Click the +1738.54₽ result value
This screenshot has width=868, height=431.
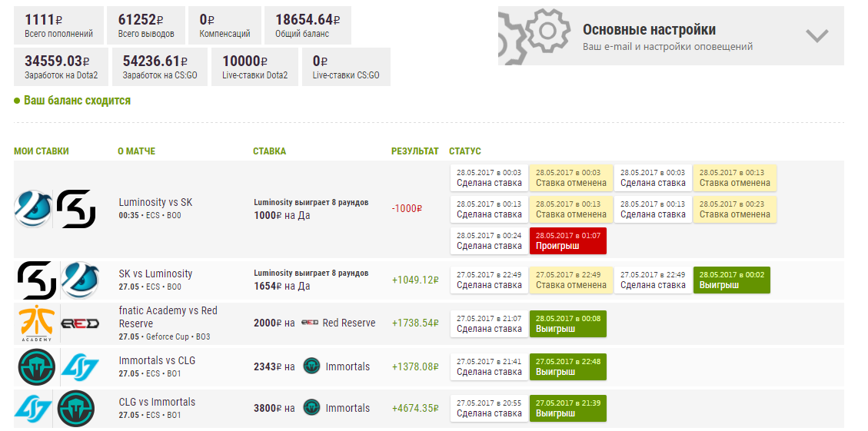click(x=414, y=323)
